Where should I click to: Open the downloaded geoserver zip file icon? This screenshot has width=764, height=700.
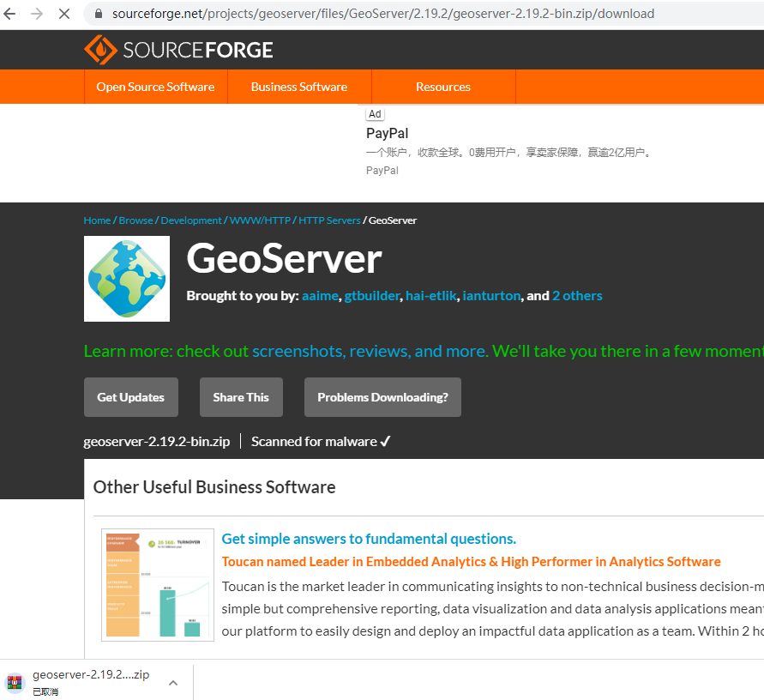[x=14, y=681]
